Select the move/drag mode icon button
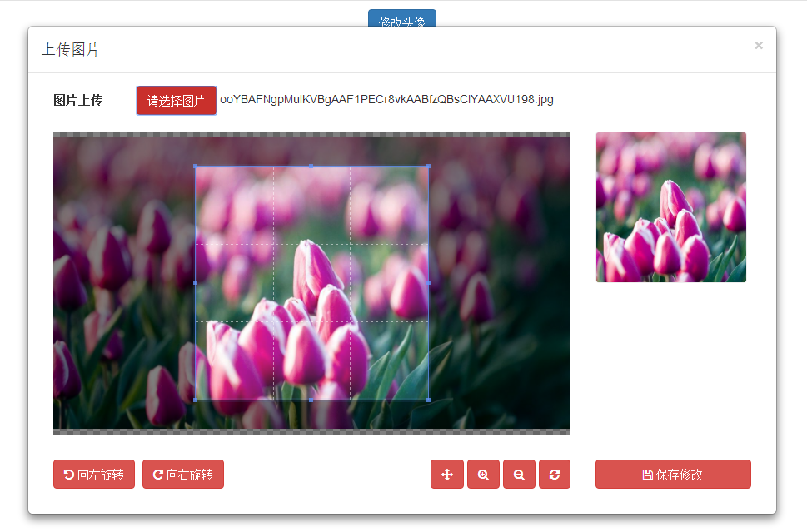 tap(447, 475)
